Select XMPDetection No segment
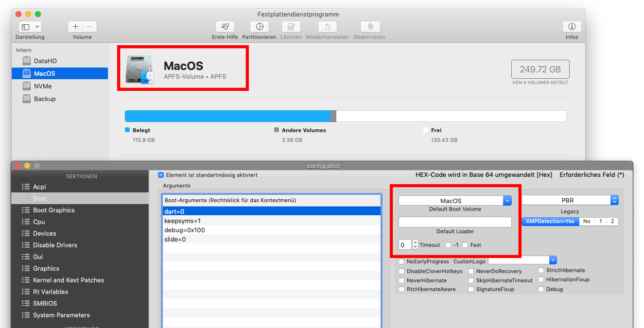 pos(587,222)
